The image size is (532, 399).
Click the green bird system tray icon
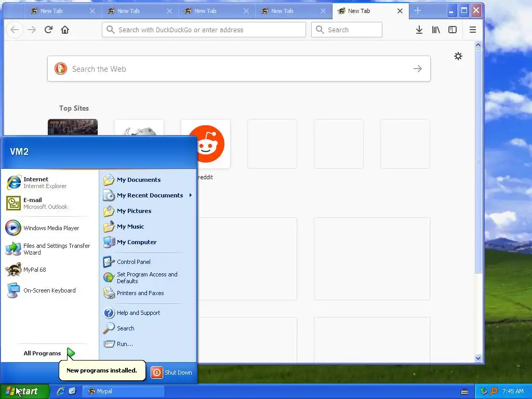point(484,391)
